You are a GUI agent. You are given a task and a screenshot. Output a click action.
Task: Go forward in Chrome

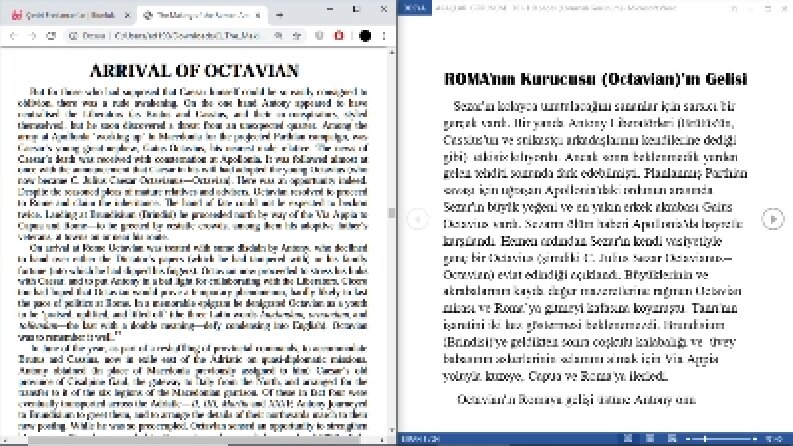[x=32, y=35]
